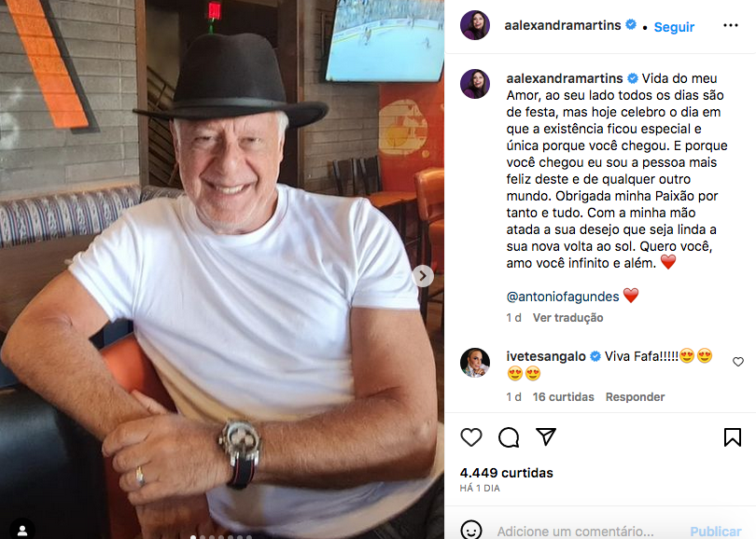Screen dimensions: 756x539
Task: Open the 4.449 curtidas likes list
Action: pos(506,473)
